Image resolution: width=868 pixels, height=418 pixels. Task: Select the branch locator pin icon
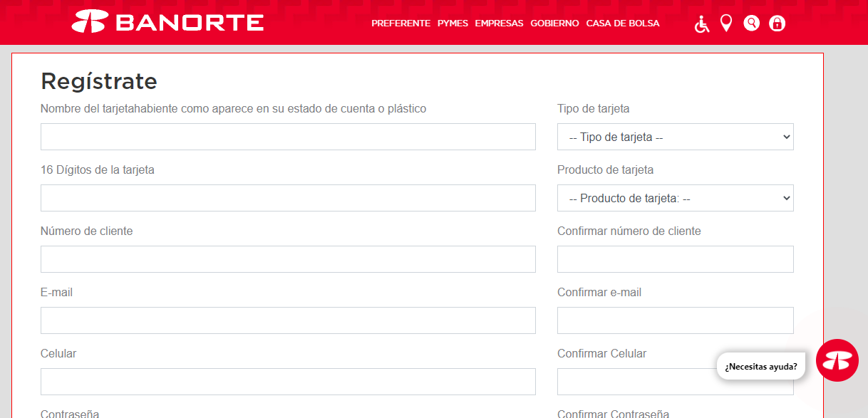726,23
